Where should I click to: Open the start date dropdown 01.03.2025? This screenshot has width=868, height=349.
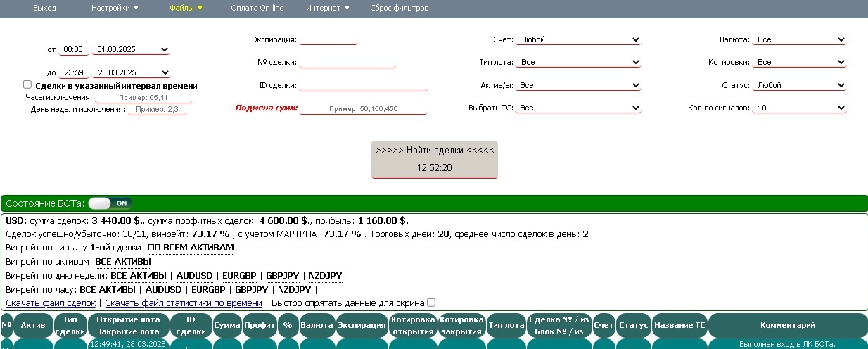click(131, 50)
